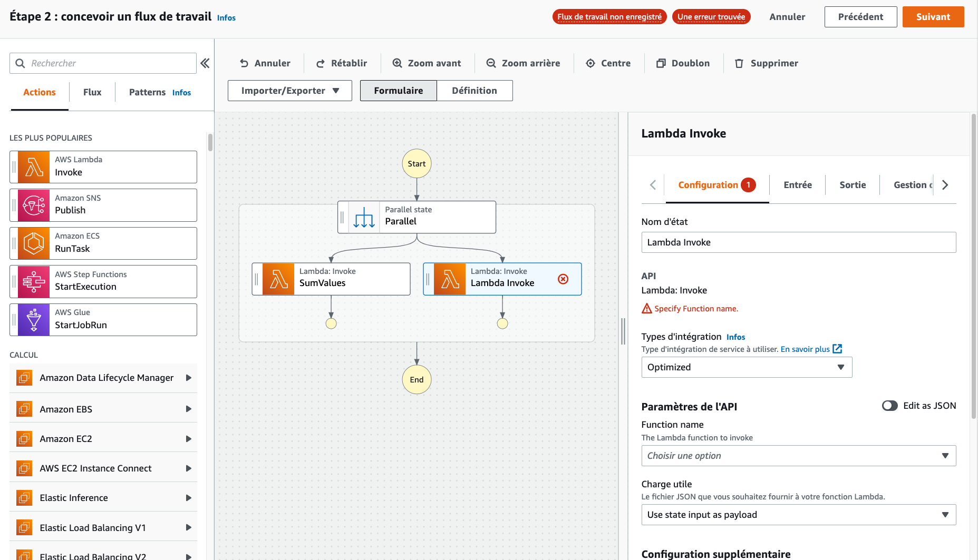Undo with the Annuler toolbar button
Screen dimensions: 978x560
click(x=265, y=63)
